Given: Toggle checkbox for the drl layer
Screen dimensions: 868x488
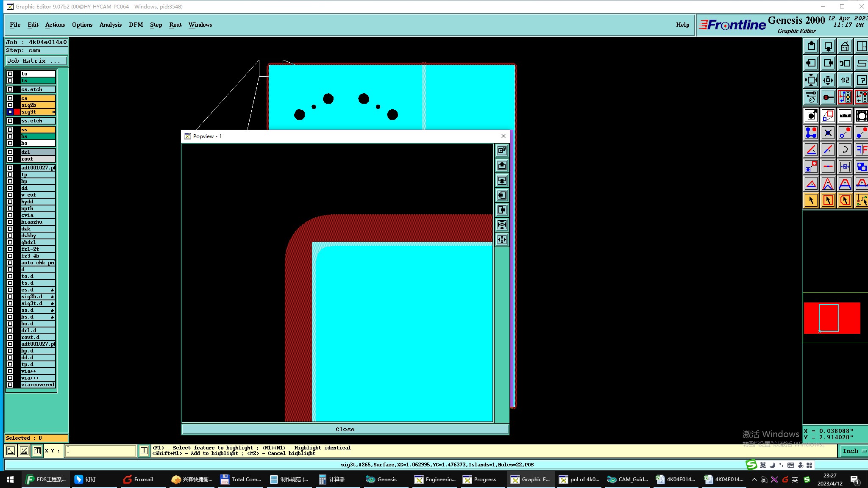Looking at the screenshot, I should pos(10,152).
